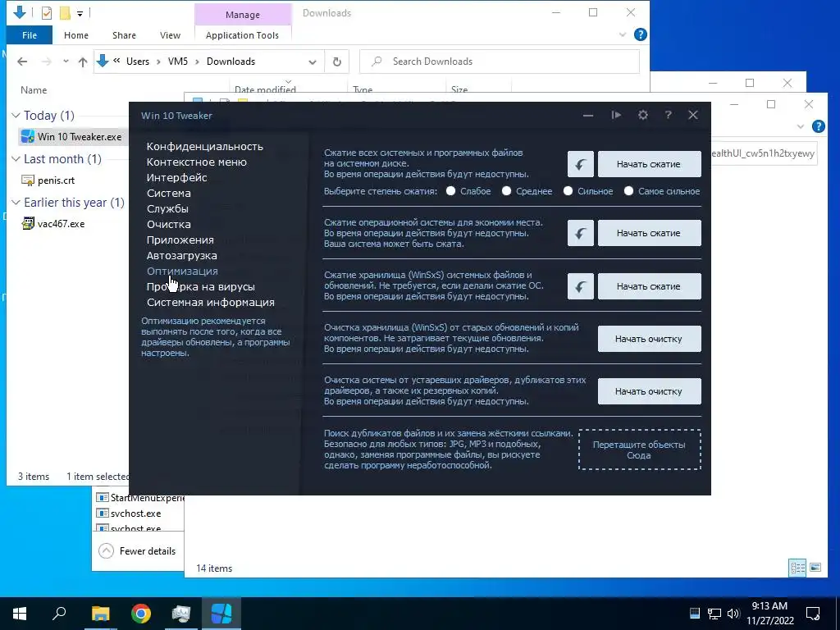
Task: Select Конфиденциальность section
Action: coord(204,146)
